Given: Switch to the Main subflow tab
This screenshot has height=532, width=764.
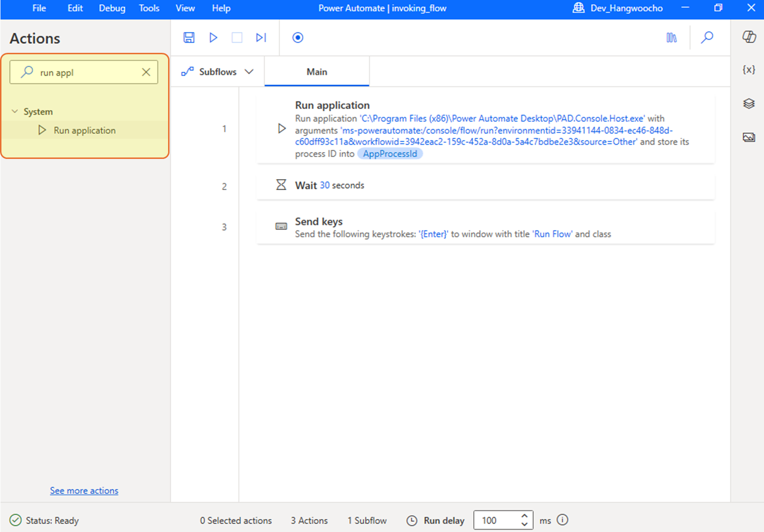Looking at the screenshot, I should (317, 72).
